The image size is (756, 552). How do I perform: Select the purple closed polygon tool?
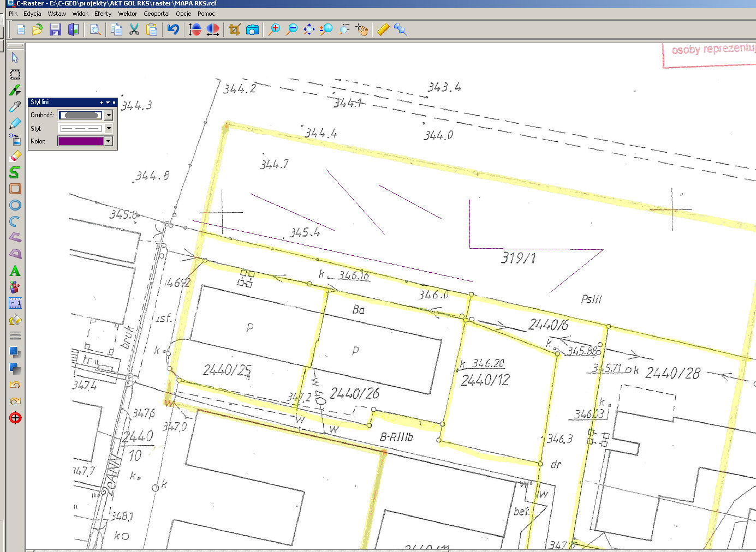pyautogui.click(x=15, y=254)
